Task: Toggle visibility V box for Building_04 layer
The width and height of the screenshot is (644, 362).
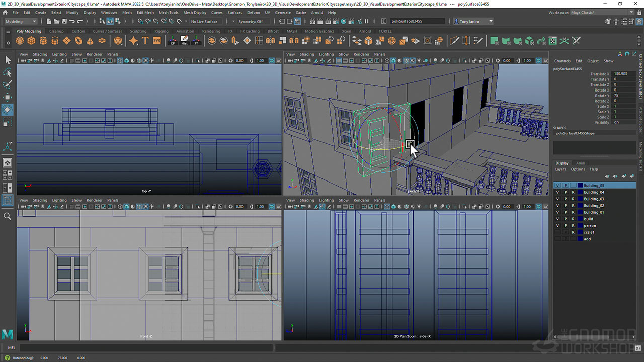Action: click(557, 192)
